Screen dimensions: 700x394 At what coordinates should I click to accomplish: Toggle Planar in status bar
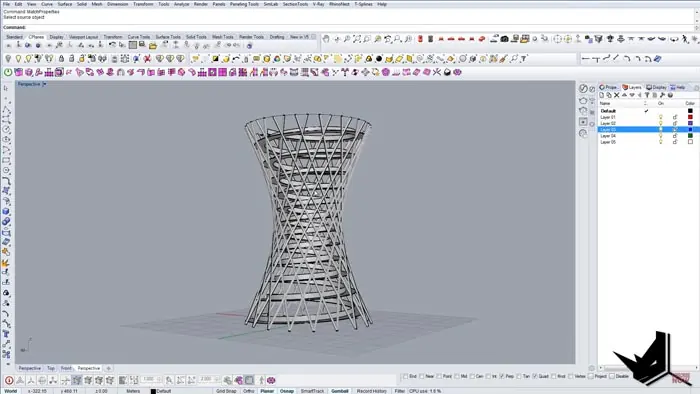click(267, 391)
